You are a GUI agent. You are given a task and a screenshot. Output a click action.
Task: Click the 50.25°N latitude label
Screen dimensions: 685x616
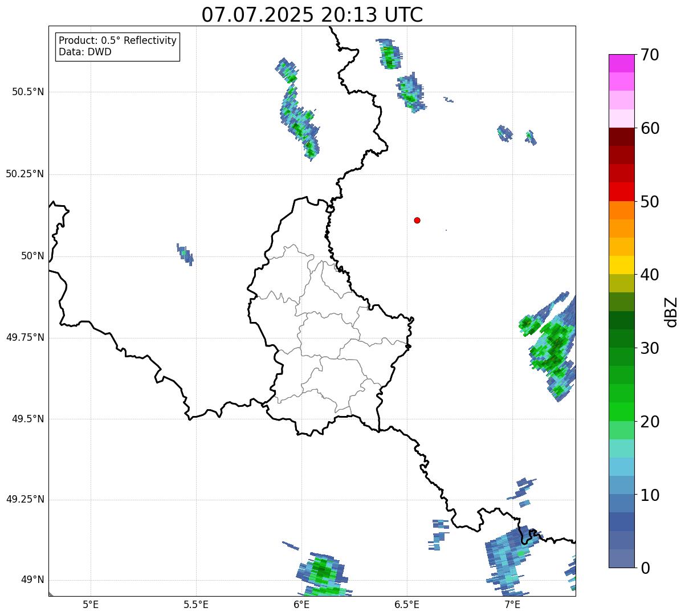tap(25, 174)
